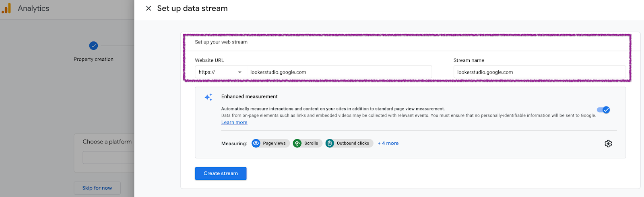644x197 pixels.
Task: Click the Create stream button
Action: [221, 173]
